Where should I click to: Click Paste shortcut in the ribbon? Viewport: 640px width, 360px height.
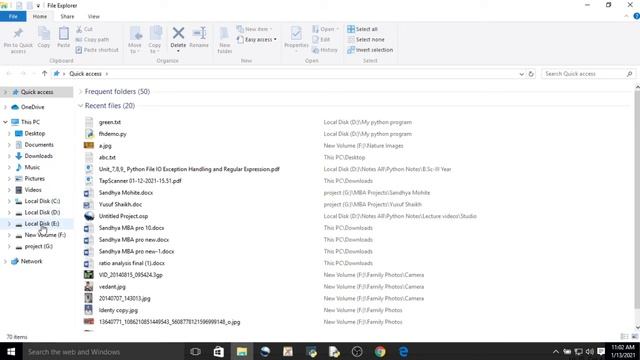coord(97,50)
